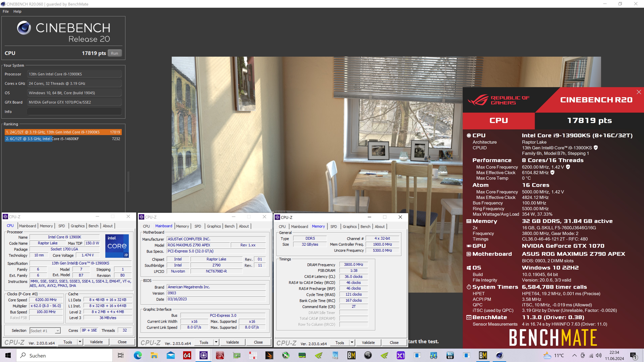
Task: Open AIDA64 from the taskbar
Action: coord(187,355)
